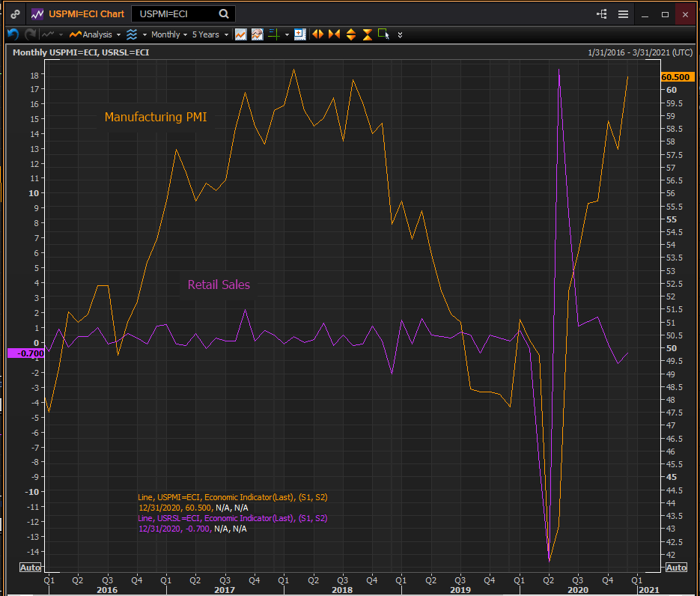Click the USPMI=ECI orange legend line
The width and height of the screenshot is (700, 596).
pos(233,497)
